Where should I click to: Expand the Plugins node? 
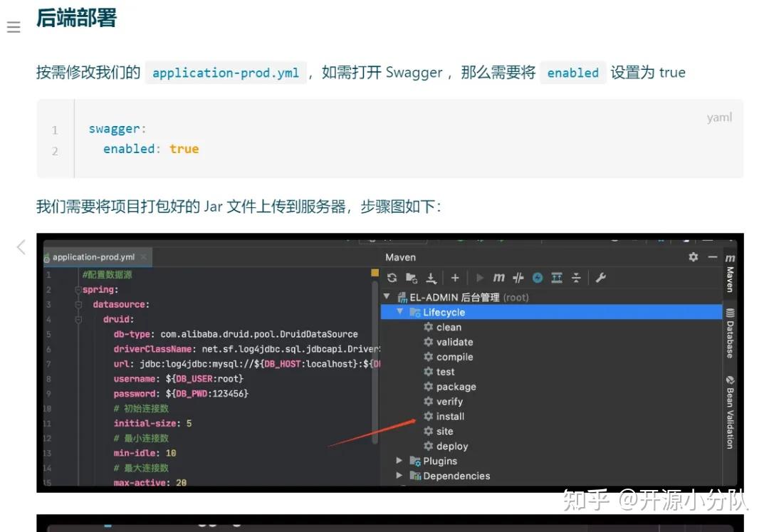(x=399, y=461)
